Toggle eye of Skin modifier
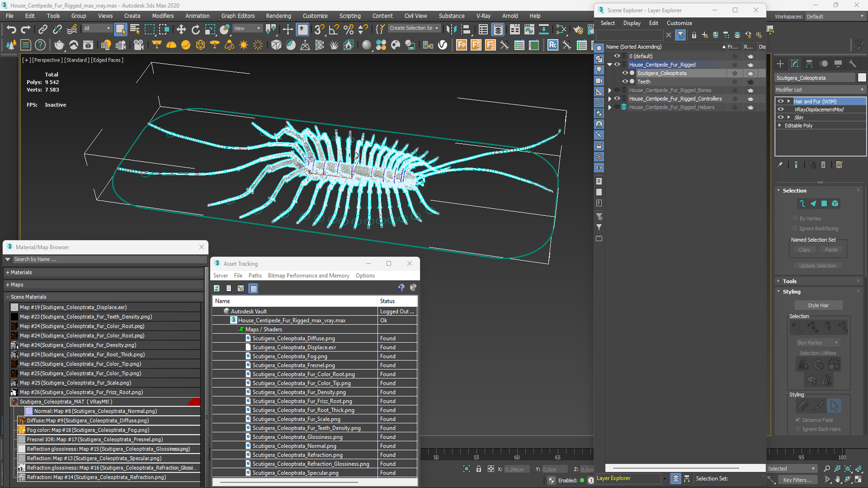Viewport: 868px width, 488px height. (x=781, y=117)
